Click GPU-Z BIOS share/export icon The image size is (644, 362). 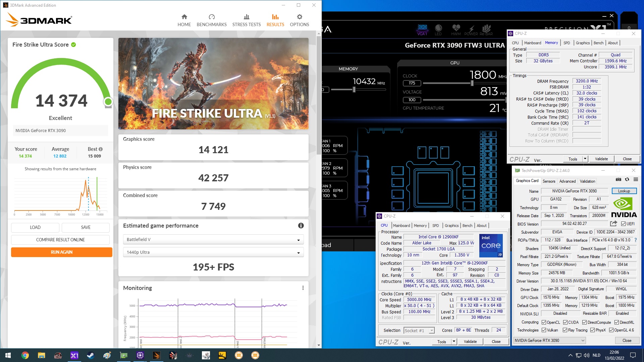613,224
